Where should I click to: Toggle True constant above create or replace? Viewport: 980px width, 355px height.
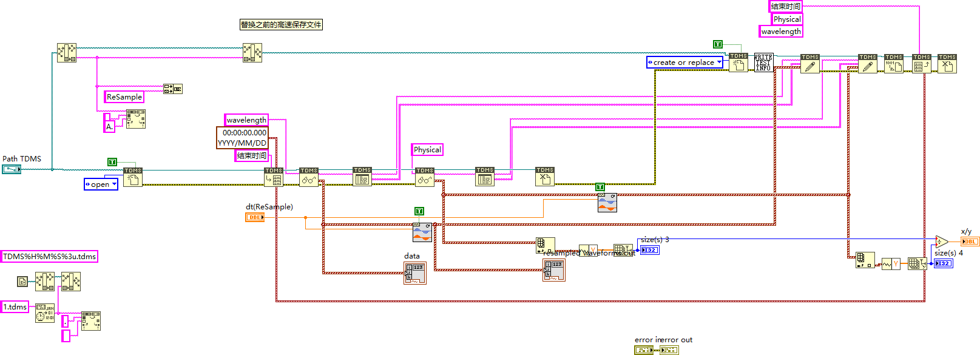click(717, 44)
